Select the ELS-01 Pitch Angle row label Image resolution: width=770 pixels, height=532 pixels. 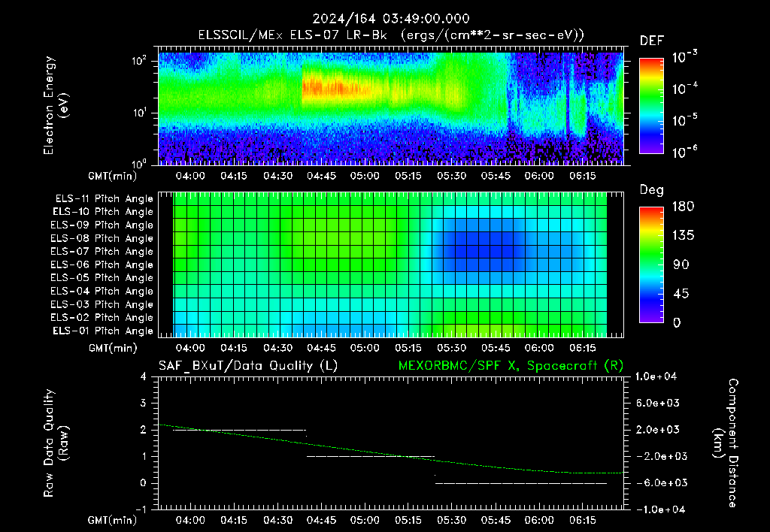pos(103,331)
